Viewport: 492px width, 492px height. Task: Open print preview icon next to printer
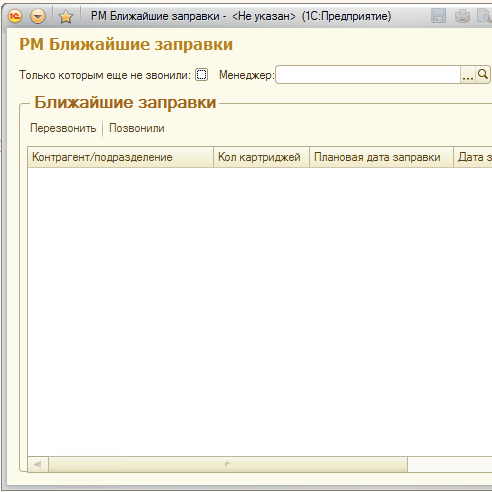click(x=484, y=16)
